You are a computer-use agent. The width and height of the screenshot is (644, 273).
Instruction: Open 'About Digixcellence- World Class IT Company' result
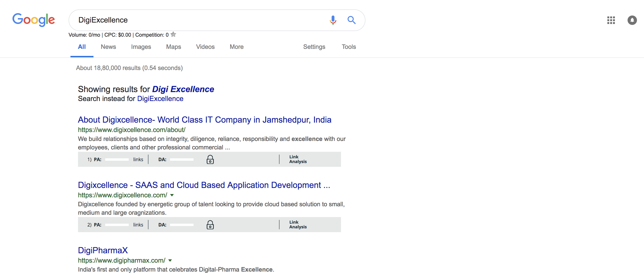[205, 120]
